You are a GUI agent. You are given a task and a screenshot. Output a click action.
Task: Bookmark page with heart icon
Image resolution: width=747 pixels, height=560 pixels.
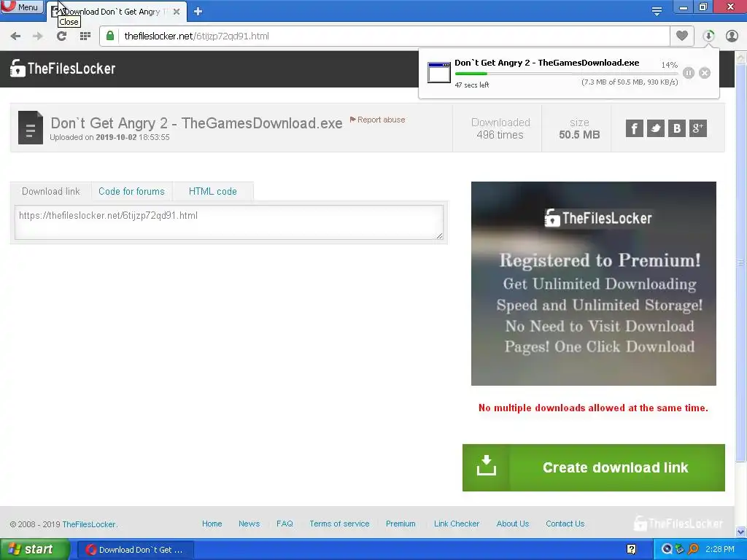[x=682, y=36]
